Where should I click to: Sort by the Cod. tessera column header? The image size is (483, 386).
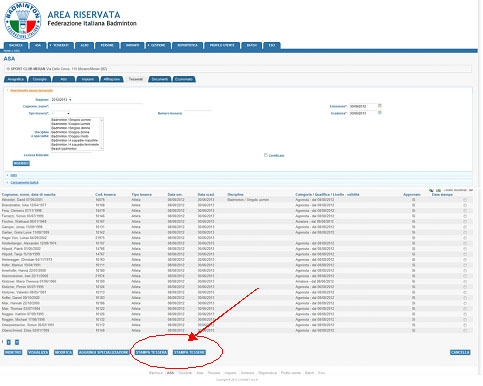tap(105, 194)
